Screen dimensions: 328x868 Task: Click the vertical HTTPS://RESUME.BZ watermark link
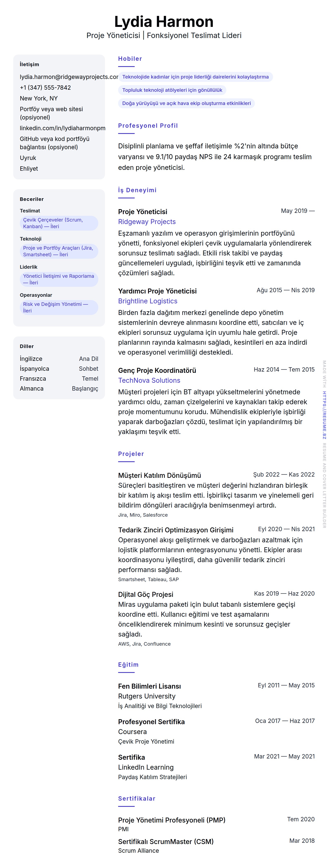coord(324,415)
